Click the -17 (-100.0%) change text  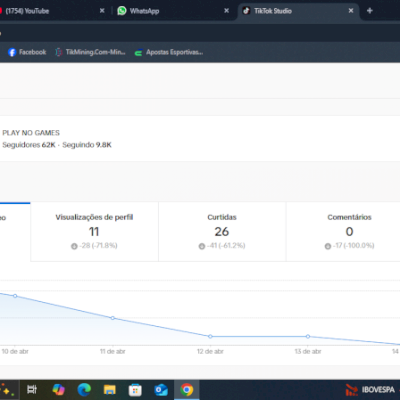pos(353,246)
